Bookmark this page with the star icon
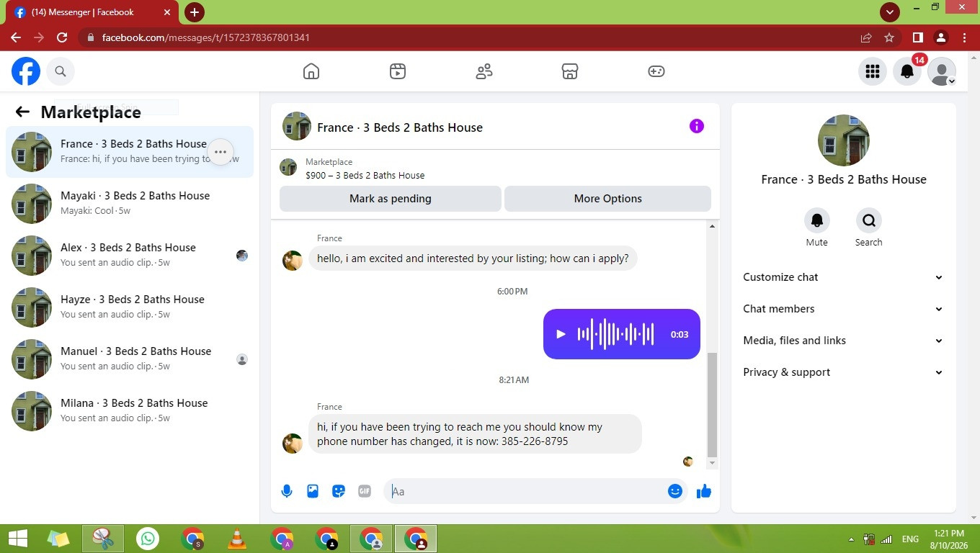This screenshot has height=553, width=980. point(889,37)
